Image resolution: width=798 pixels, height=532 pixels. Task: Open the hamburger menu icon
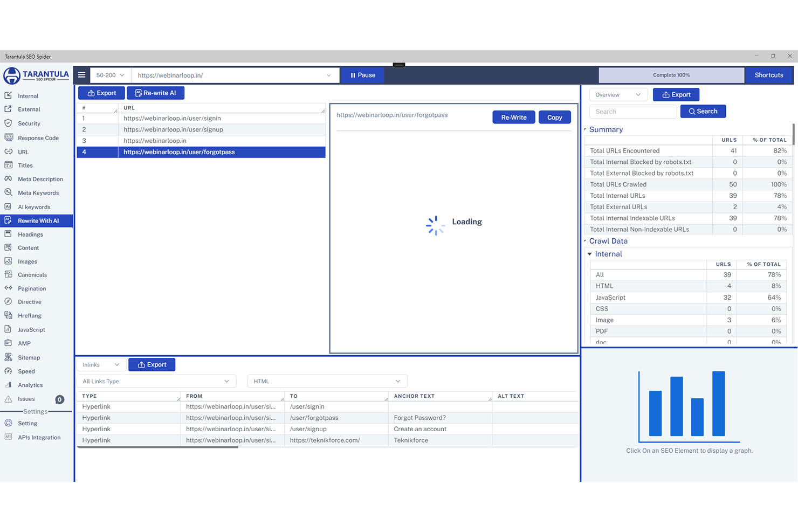tap(81, 75)
